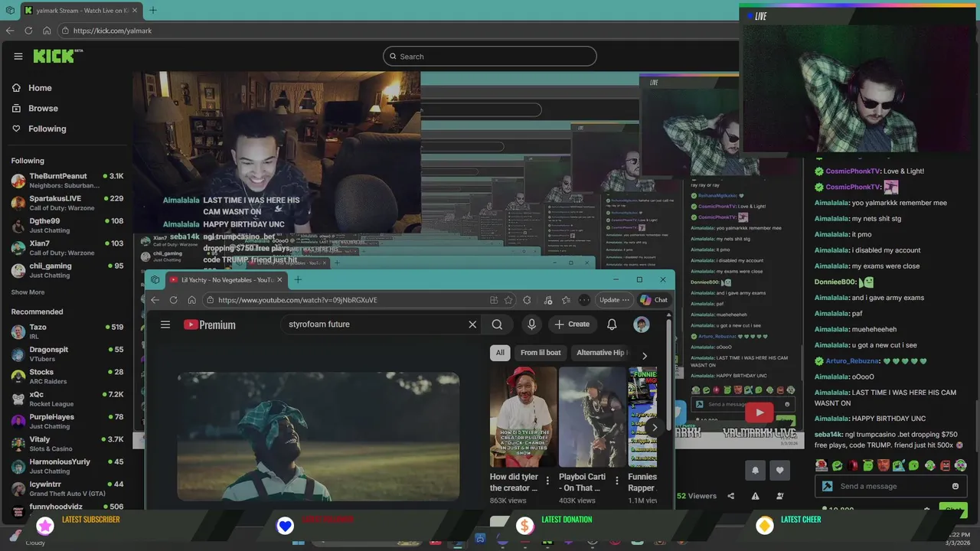Open recommended channel xQc
Viewport: 980px width, 551px height.
[67, 399]
